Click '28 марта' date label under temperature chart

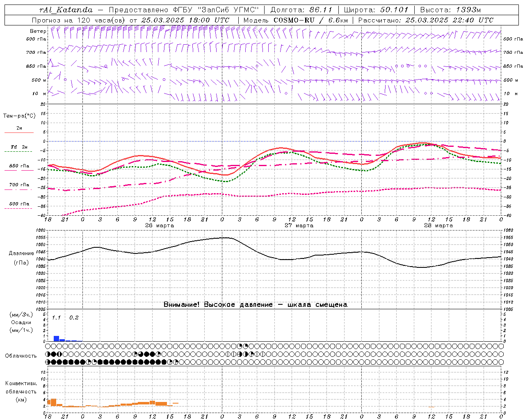point(438,226)
